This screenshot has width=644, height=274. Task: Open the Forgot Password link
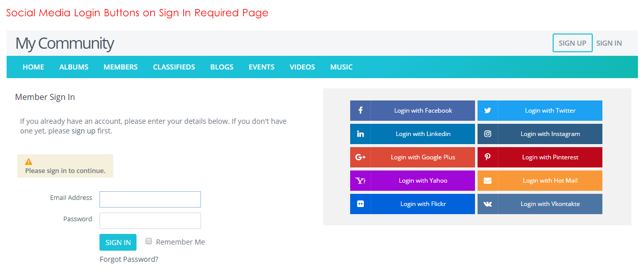(129, 259)
